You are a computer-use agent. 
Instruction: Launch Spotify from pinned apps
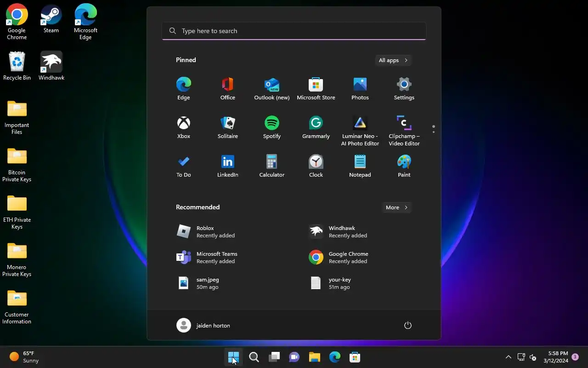[271, 127]
